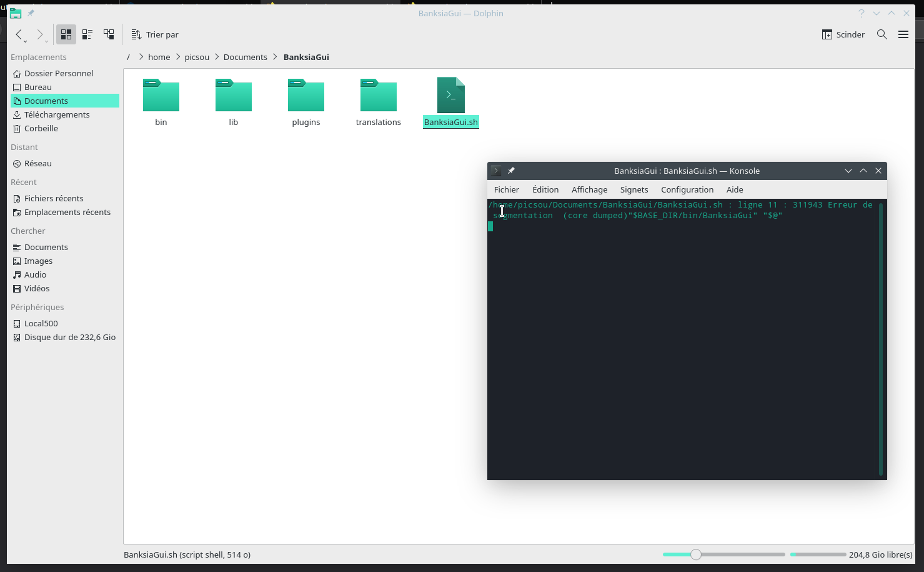Open Téléchargements in the sidebar
This screenshot has height=572, width=924.
[65, 114]
